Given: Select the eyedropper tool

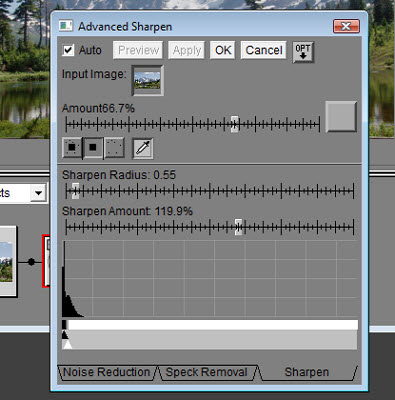Looking at the screenshot, I should [x=143, y=148].
